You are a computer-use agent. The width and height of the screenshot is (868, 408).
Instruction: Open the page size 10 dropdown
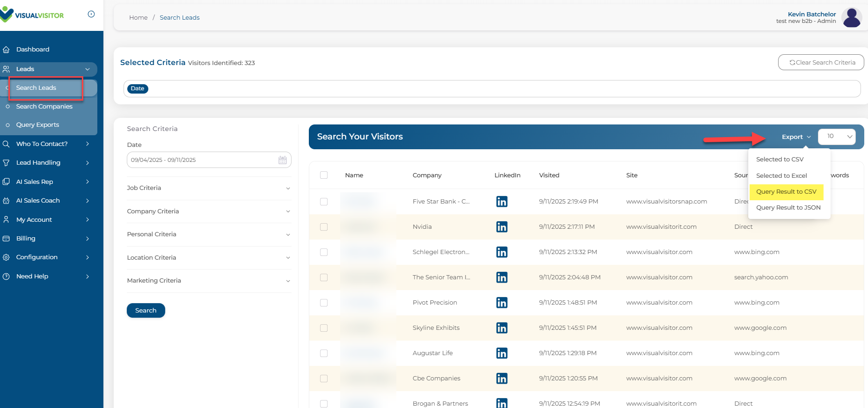[x=837, y=137]
